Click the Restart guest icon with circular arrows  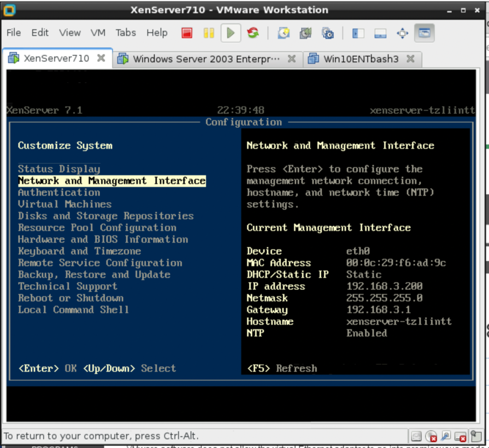click(253, 33)
